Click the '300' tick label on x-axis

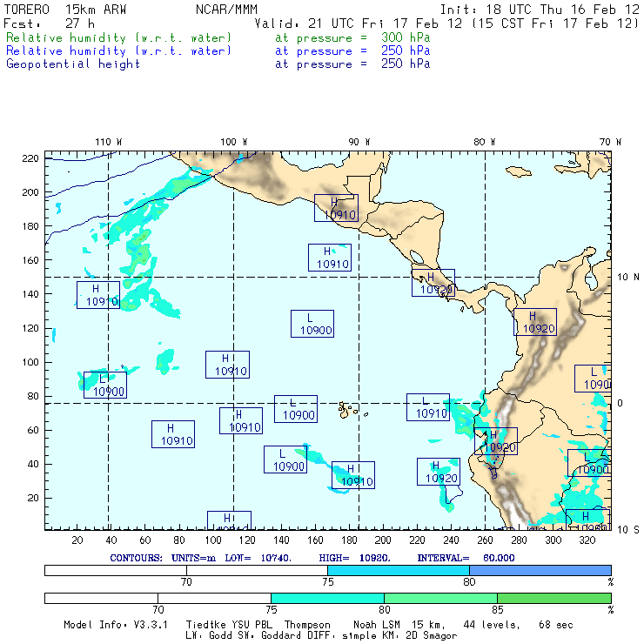click(553, 540)
